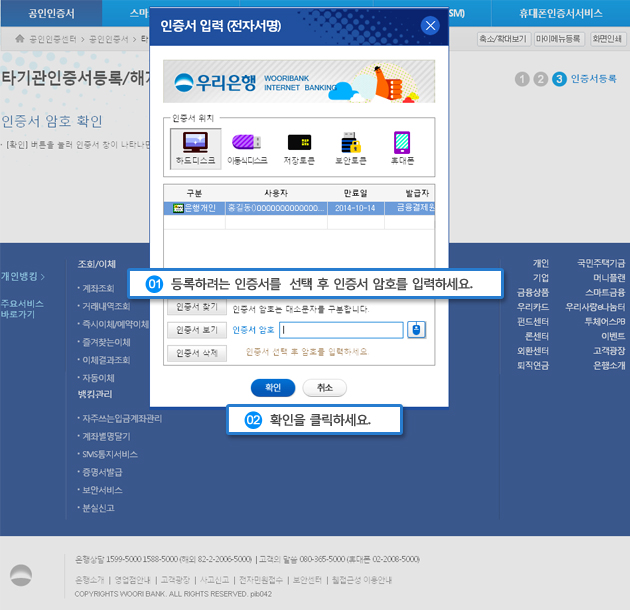Open the 이벤트 link

(613, 336)
